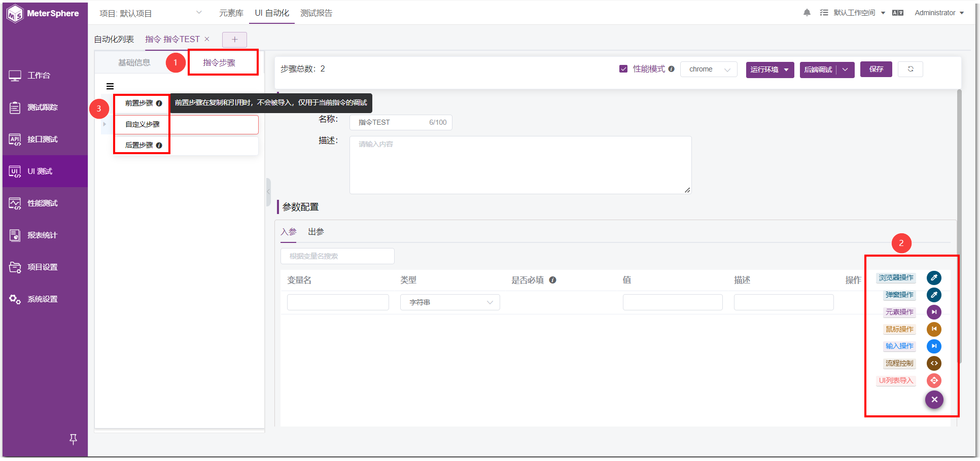The width and height of the screenshot is (980, 461).
Task: Click the 浏览器操作 round icon button
Action: click(934, 278)
